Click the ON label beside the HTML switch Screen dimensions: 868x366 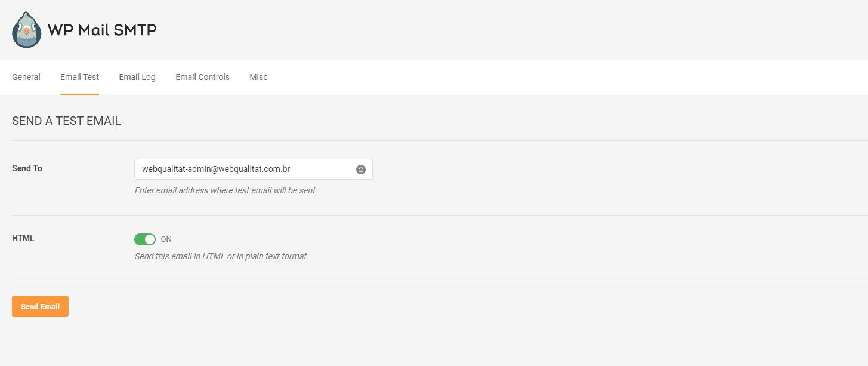(x=166, y=239)
